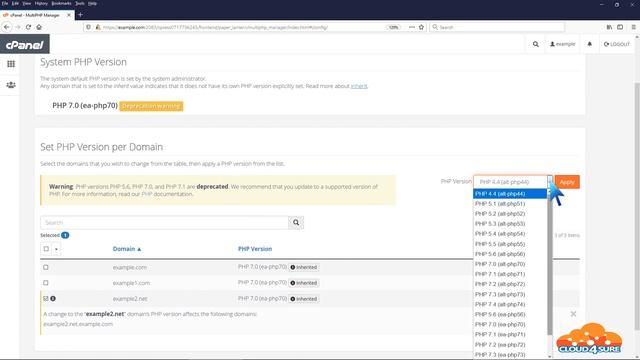The width and height of the screenshot is (640, 360).
Task: Open the Tools menu
Action: pyautogui.click(x=80, y=3)
